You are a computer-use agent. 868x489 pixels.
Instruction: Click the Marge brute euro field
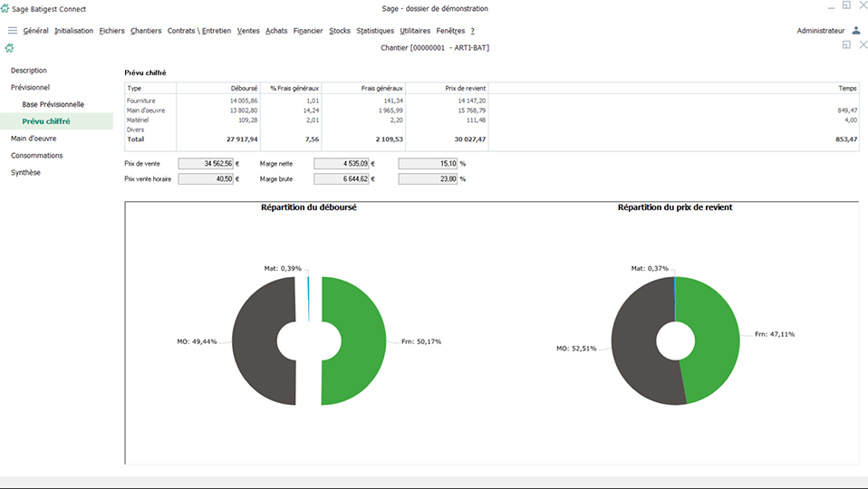(342, 179)
